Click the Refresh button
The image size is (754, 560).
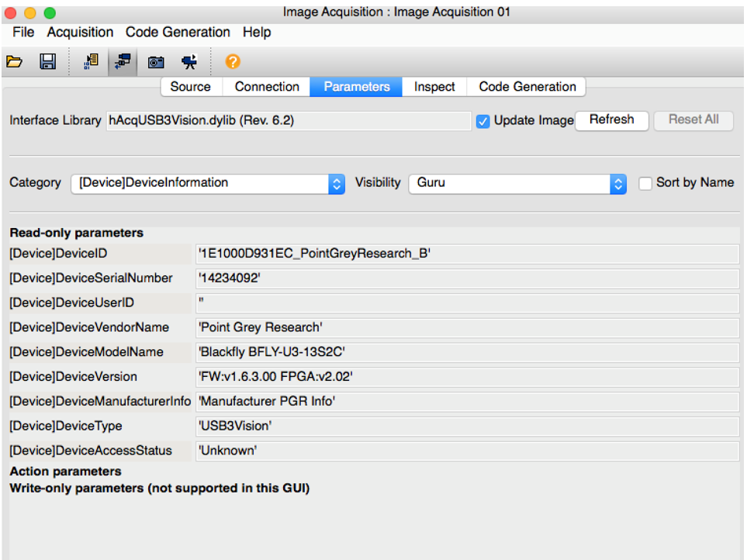(612, 119)
